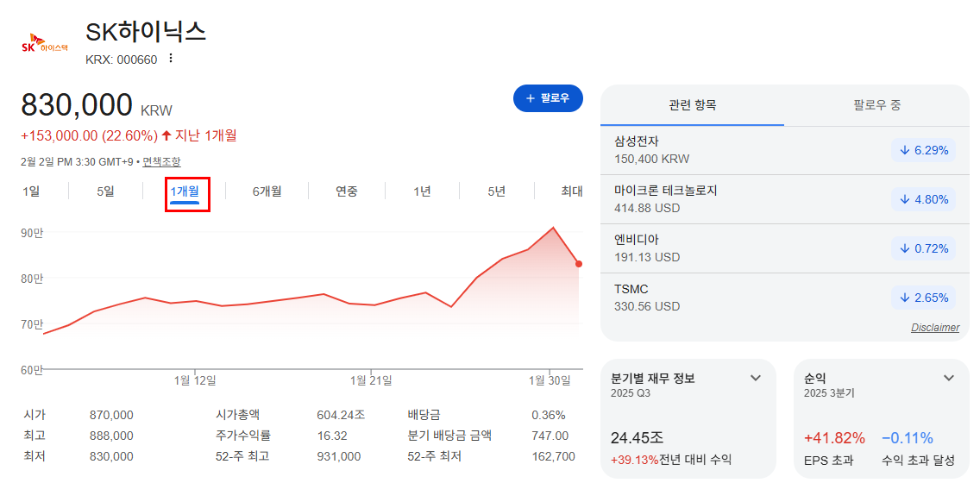The image size is (980, 483).
Task: Select the 1개월 time range tab
Action: (185, 191)
